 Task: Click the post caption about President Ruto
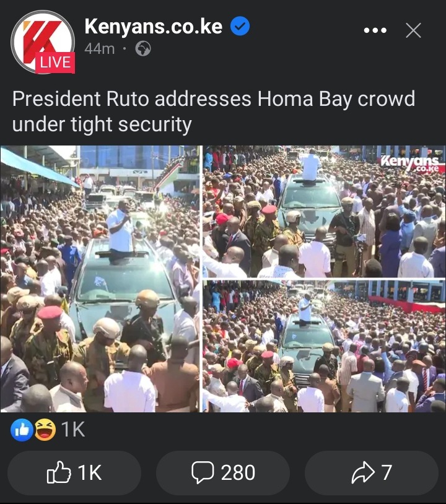(x=214, y=111)
